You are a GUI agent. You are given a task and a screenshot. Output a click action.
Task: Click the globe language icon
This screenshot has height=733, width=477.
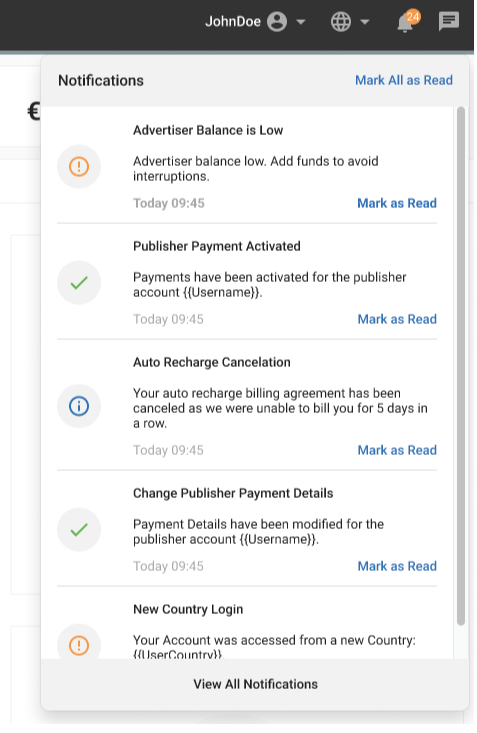tap(341, 22)
